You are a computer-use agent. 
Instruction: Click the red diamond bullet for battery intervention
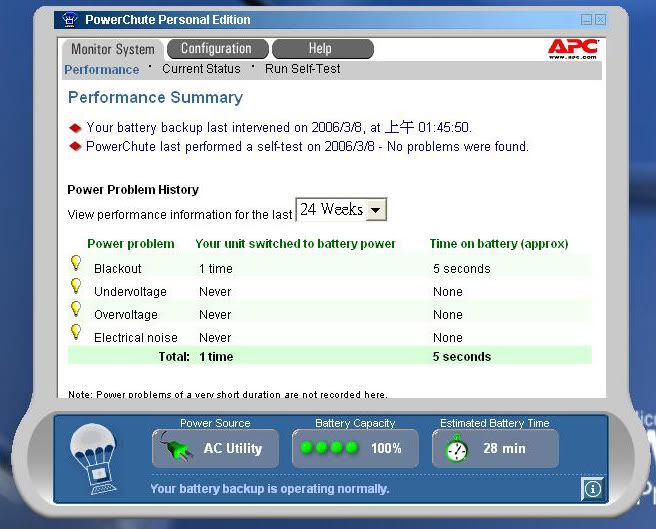[x=75, y=128]
